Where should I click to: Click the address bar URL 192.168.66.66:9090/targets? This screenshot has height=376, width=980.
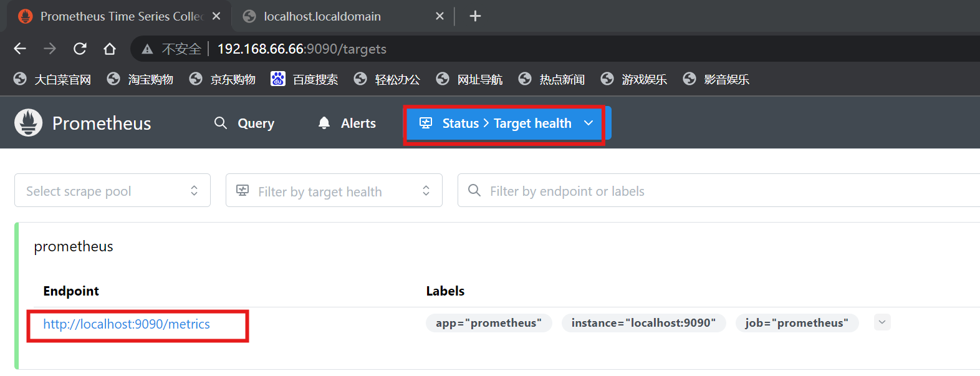(x=302, y=49)
